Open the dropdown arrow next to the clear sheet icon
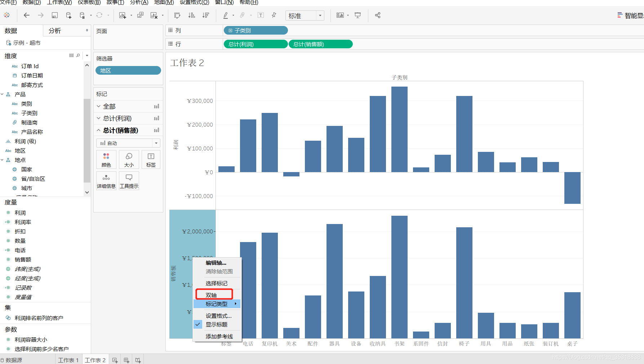Screen dimensions: 644x364 (163, 16)
